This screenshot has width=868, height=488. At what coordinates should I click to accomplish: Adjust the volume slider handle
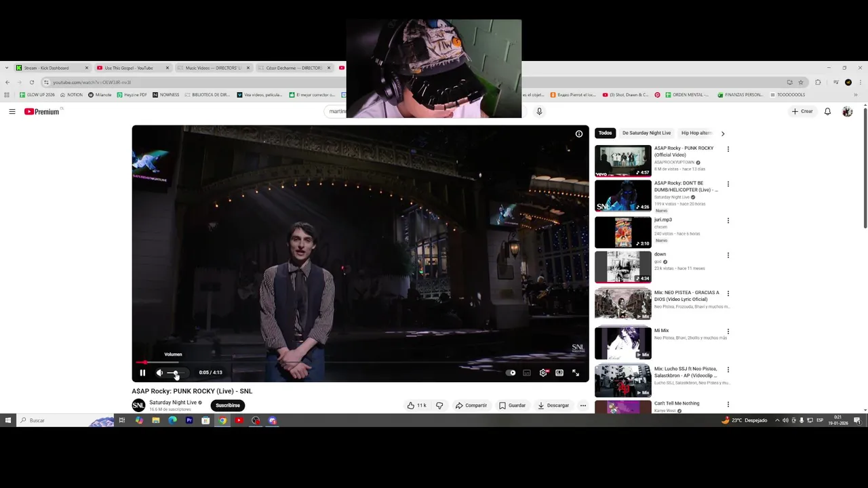coord(176,373)
